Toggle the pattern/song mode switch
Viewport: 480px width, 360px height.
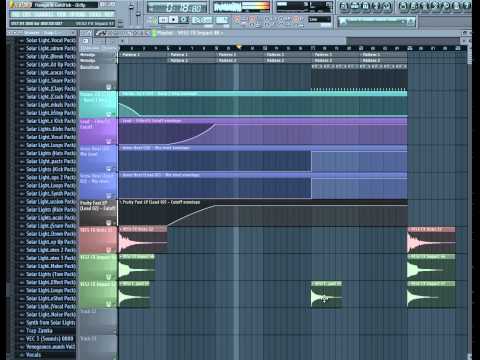point(154,20)
